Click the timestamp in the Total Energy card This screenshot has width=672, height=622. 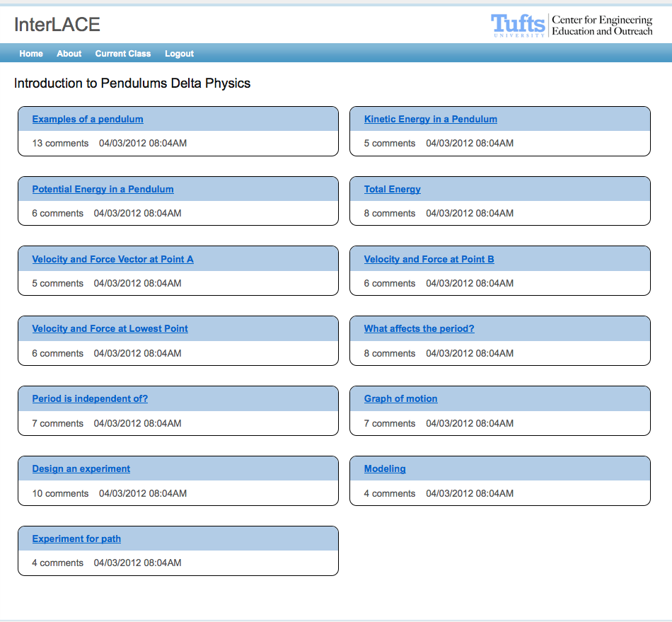(x=470, y=213)
